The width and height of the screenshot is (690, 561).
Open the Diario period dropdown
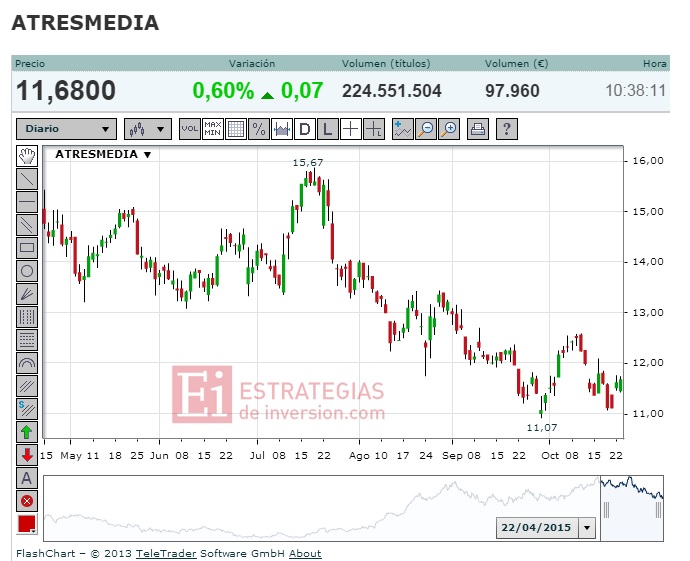tap(66, 129)
